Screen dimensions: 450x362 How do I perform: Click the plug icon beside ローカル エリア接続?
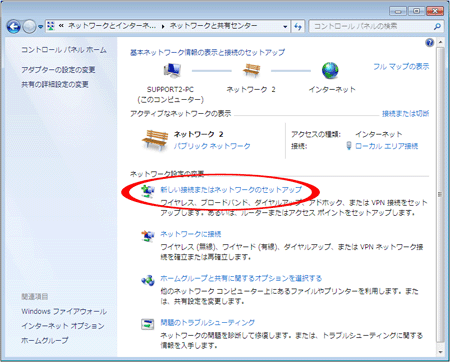(x=349, y=146)
